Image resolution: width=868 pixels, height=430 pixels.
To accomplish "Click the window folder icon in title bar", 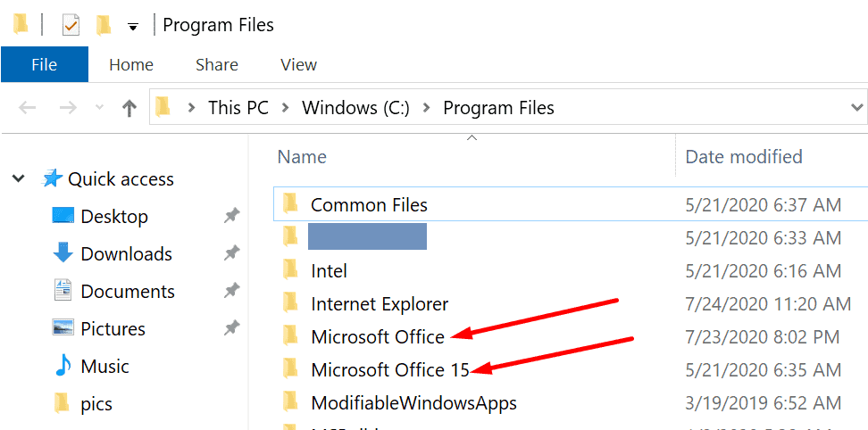I will [x=21, y=24].
